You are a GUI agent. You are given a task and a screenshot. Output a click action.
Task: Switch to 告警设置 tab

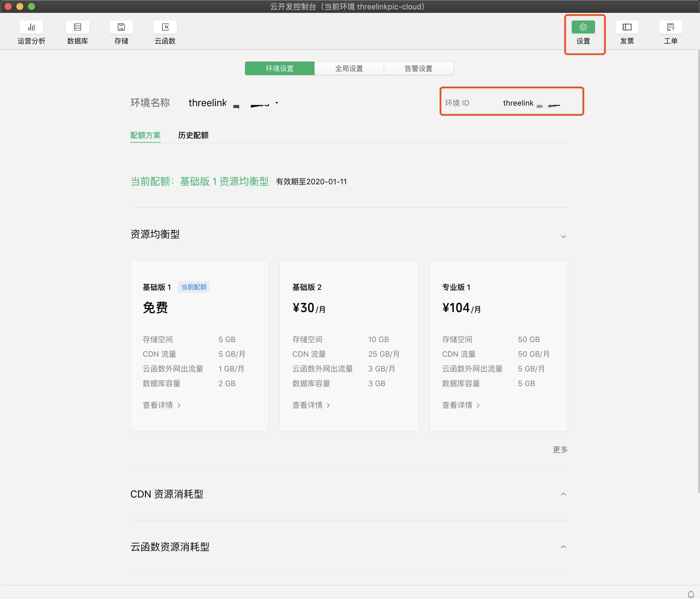(419, 69)
